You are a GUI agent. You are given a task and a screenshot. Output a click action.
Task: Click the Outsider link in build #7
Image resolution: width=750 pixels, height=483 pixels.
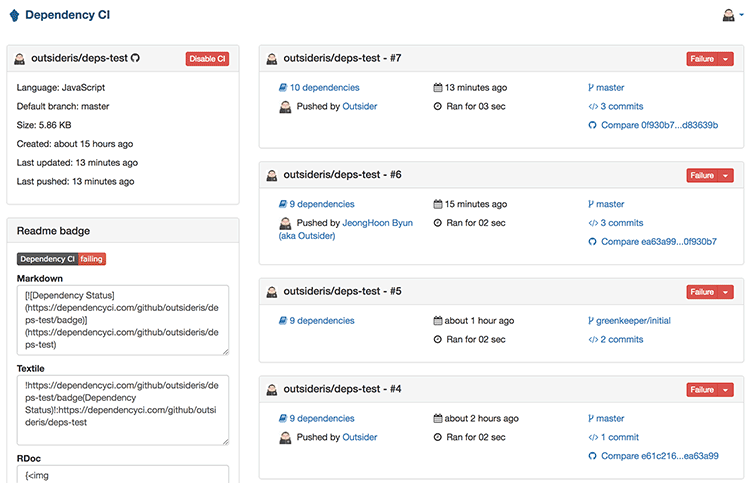(x=360, y=106)
